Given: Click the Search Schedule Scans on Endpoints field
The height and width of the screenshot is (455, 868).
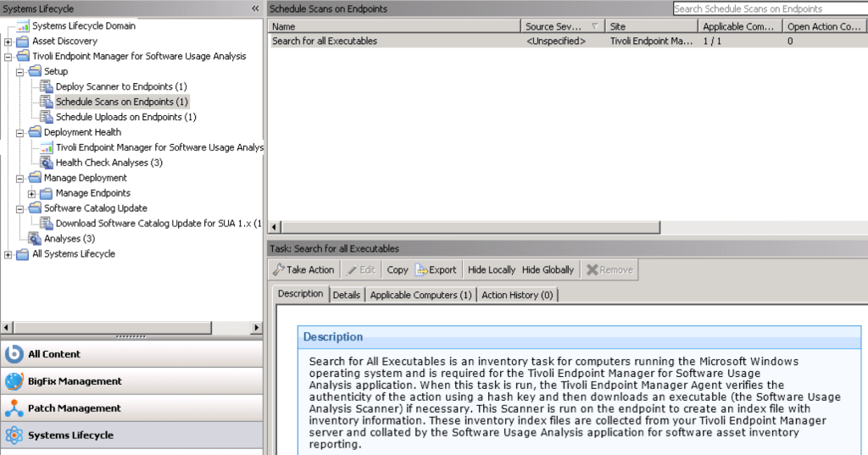Looking at the screenshot, I should coord(769,8).
